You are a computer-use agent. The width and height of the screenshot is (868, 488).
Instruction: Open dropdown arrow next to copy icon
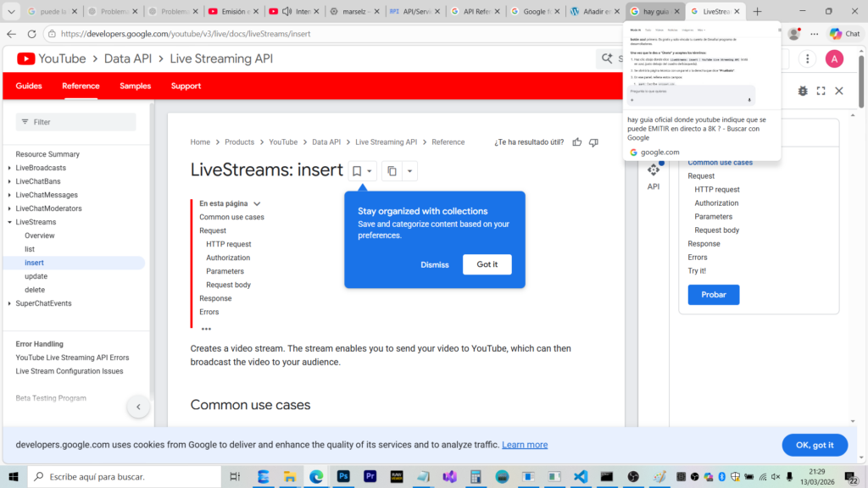tap(409, 171)
